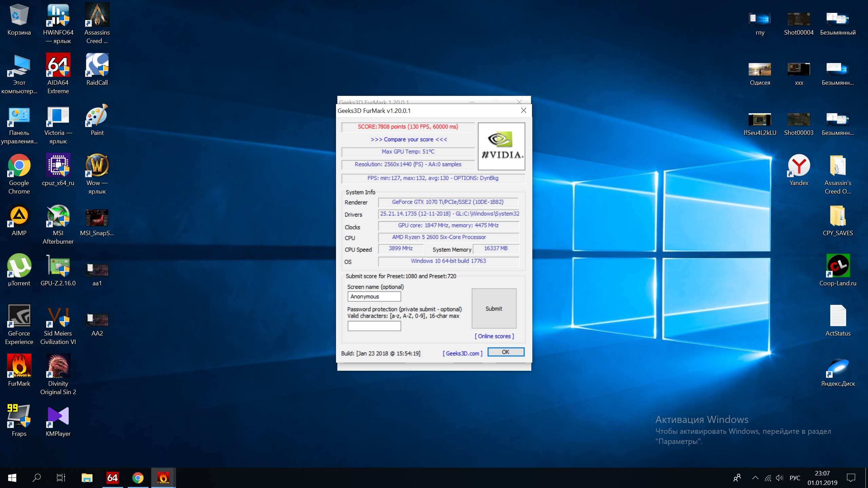Click the NVIDIA logo image
The image size is (868, 488).
[501, 146]
